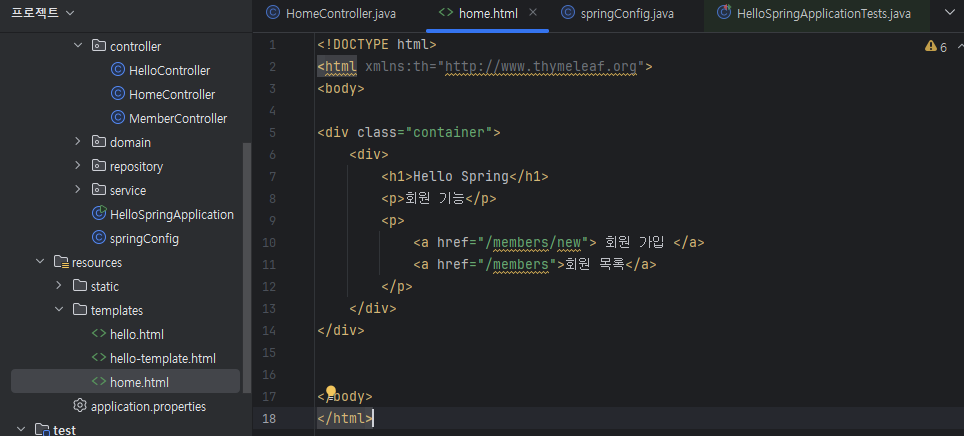Expand the service package folder

tap(77, 189)
